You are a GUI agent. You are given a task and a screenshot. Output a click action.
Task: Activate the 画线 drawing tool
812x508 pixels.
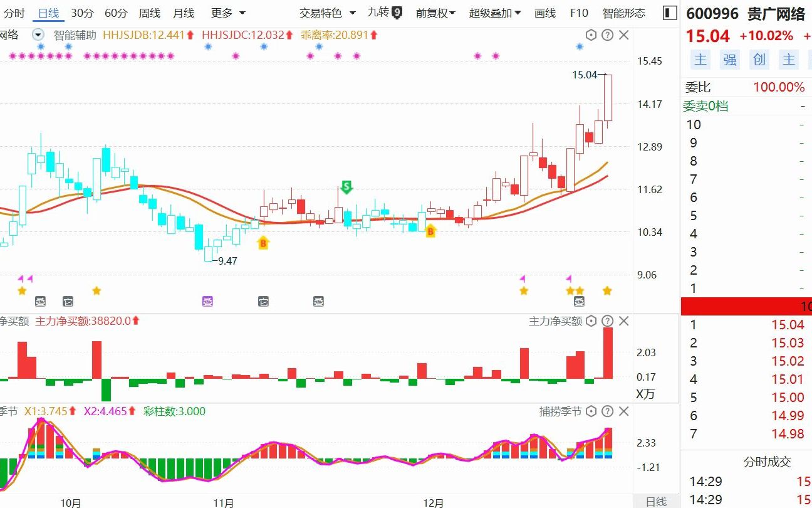click(545, 13)
